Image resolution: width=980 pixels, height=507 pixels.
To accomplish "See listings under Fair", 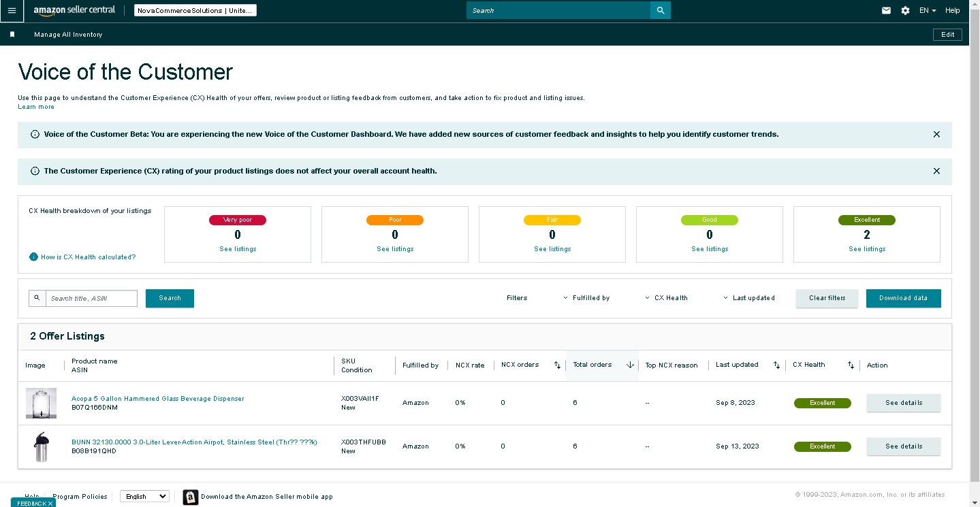I will tap(552, 249).
